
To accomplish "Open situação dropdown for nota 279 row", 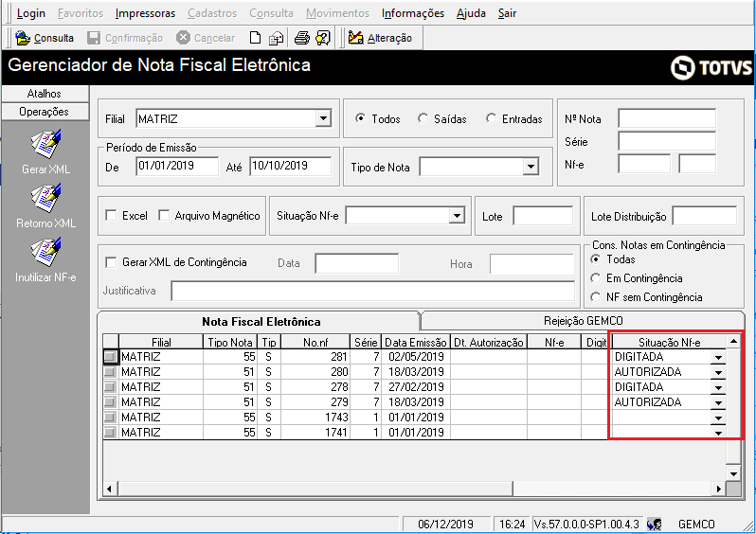I will click(x=718, y=402).
